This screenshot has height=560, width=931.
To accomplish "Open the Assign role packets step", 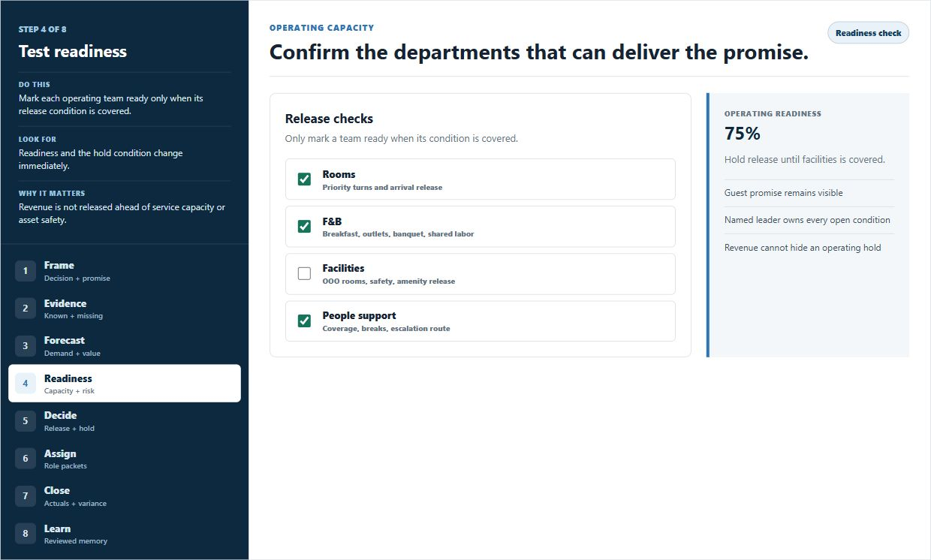I will pos(125,459).
